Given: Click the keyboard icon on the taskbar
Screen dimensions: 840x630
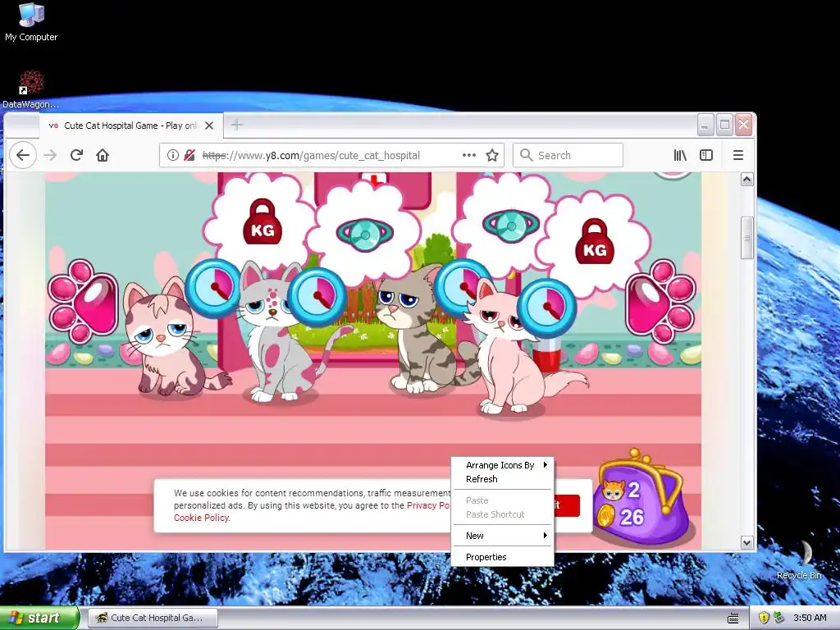Looking at the screenshot, I should pos(733,619).
